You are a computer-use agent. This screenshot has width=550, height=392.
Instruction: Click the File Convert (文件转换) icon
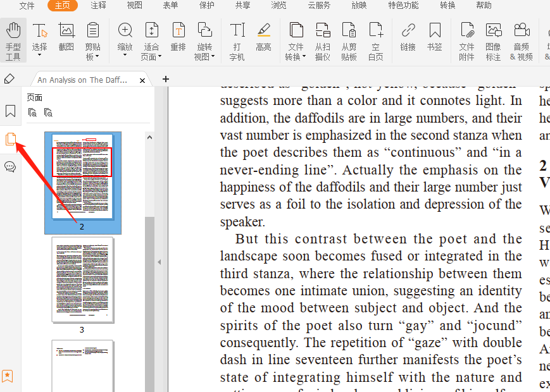(296, 30)
